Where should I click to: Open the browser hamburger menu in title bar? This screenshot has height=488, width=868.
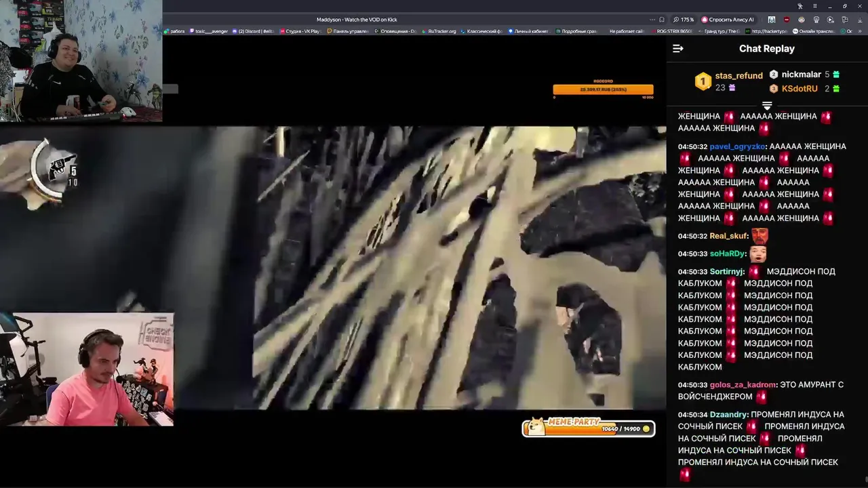pyautogui.click(x=815, y=6)
